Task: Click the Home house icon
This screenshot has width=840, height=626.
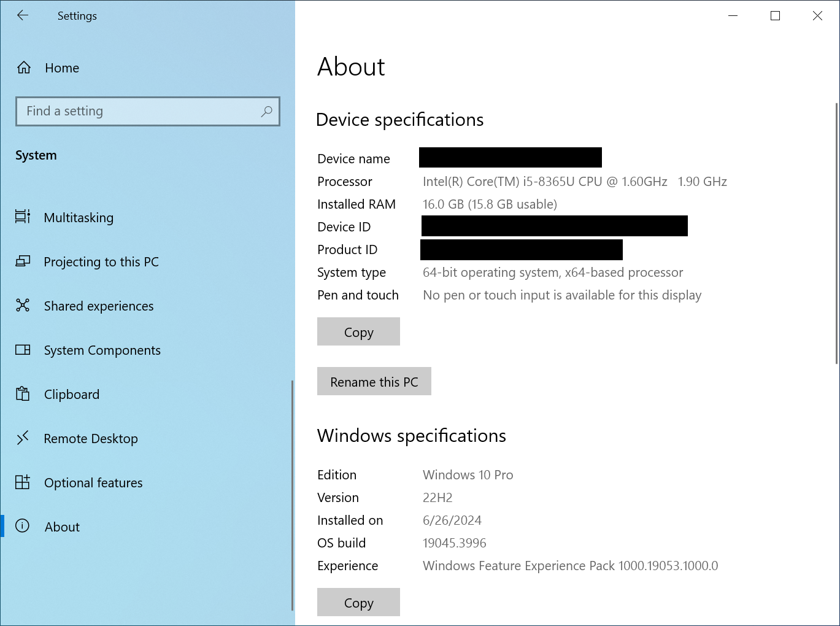Action: [x=24, y=68]
